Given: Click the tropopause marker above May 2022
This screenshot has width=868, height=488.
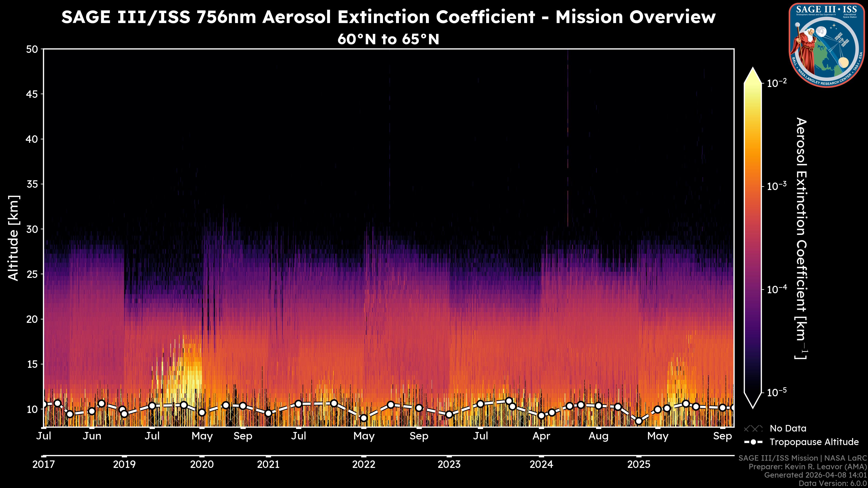Looking at the screenshot, I should pos(363,418).
